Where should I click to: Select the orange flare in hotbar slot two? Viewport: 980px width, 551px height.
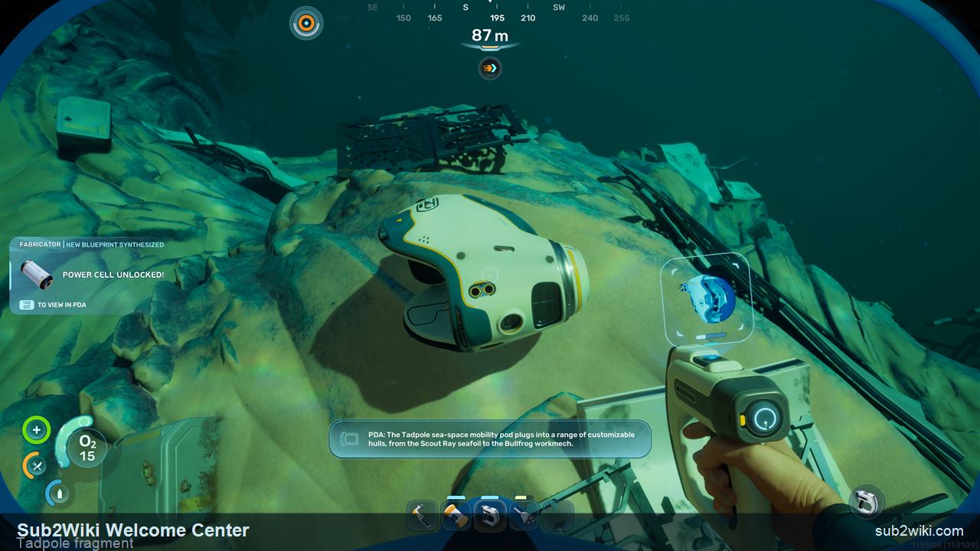[x=456, y=516]
